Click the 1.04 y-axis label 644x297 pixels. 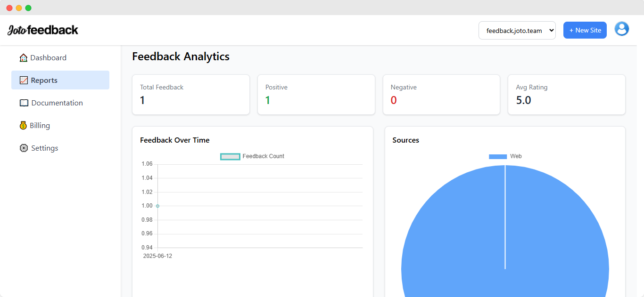click(x=147, y=178)
